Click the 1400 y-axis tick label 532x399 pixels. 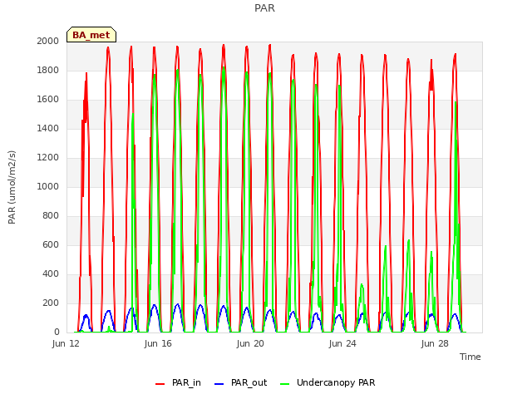click(x=48, y=128)
